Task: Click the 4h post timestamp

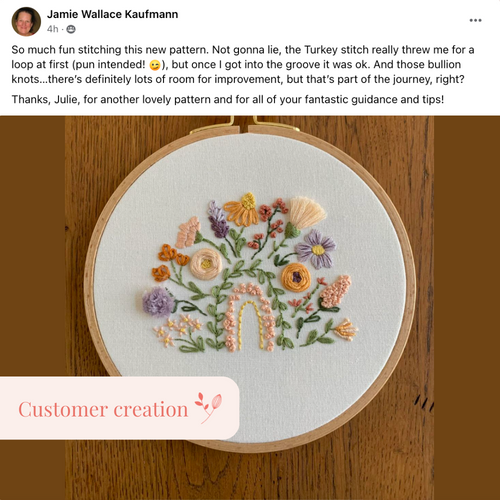Action: 52,29
